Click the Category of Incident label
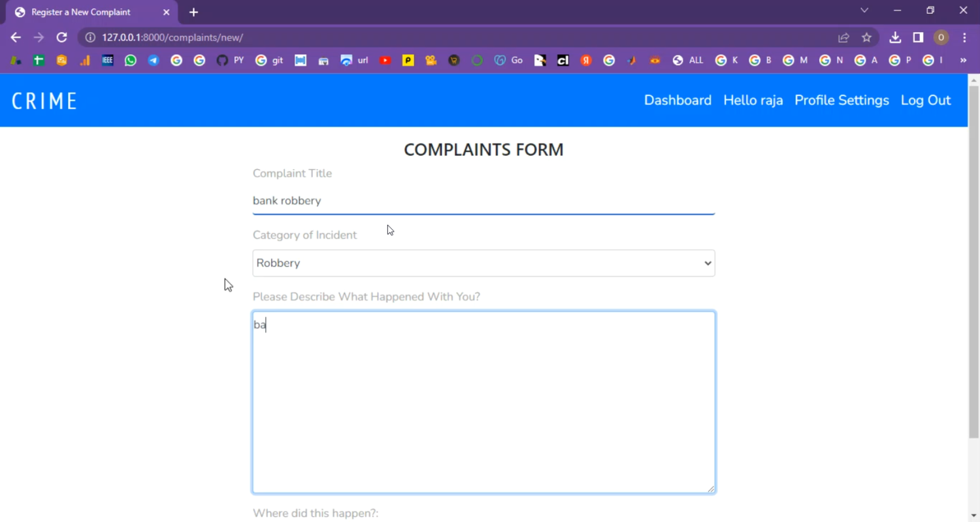The width and height of the screenshot is (980, 522). (x=304, y=235)
